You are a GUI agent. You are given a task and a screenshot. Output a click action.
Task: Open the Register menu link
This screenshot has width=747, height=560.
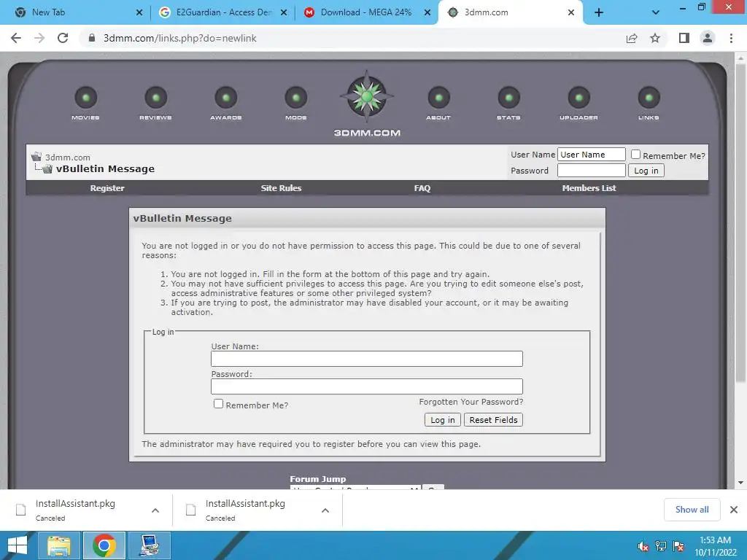[x=107, y=188]
